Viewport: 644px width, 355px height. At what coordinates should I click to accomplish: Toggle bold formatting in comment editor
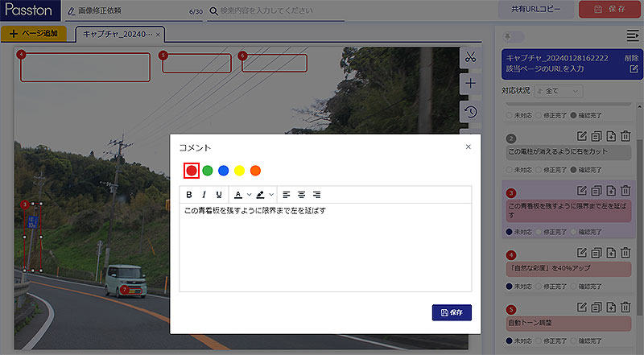tap(189, 195)
